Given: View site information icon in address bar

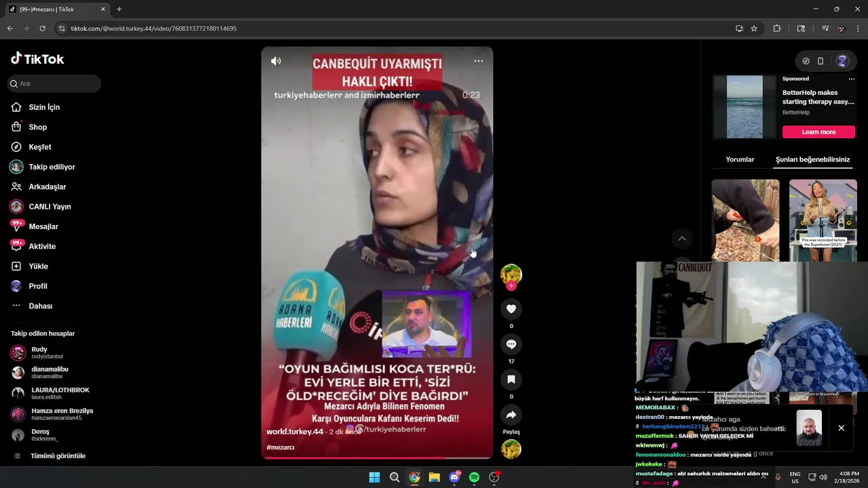Looking at the screenshot, I should click(x=62, y=28).
